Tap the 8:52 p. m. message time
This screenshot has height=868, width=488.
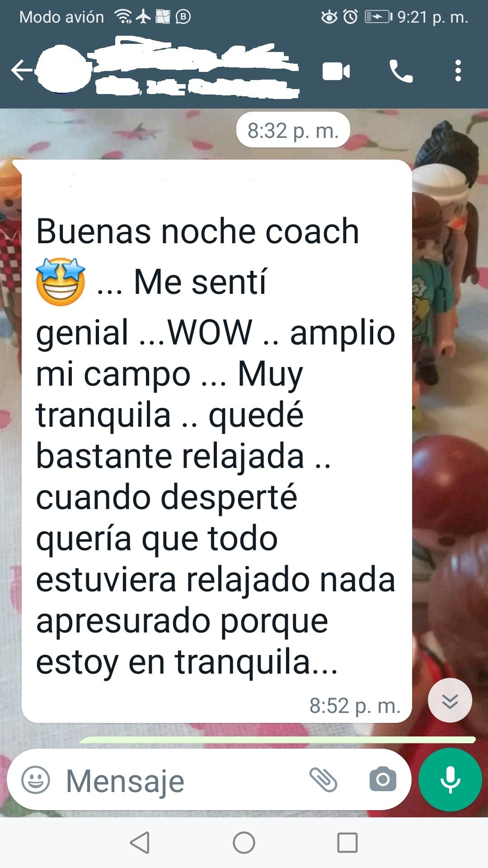point(355,706)
